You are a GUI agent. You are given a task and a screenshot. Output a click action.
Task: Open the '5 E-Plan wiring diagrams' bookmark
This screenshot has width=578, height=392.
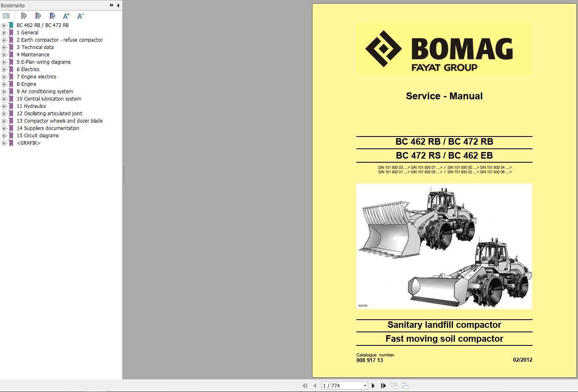point(43,62)
